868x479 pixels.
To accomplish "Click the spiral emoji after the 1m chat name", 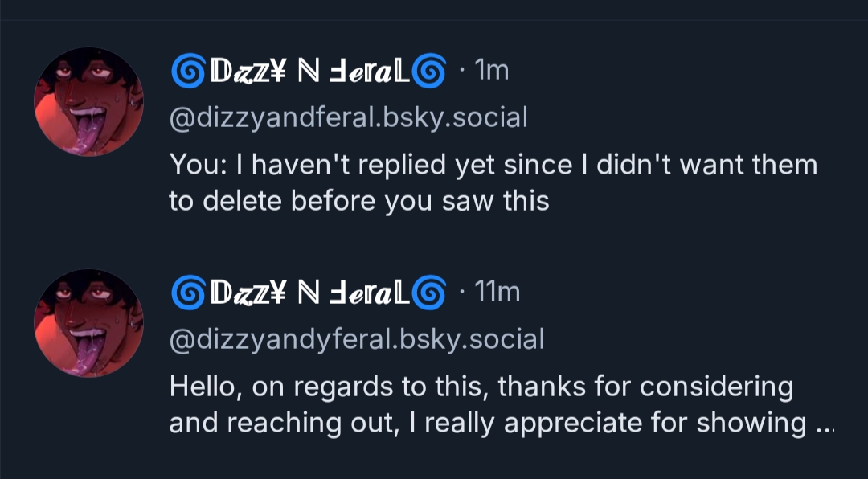I will point(428,72).
